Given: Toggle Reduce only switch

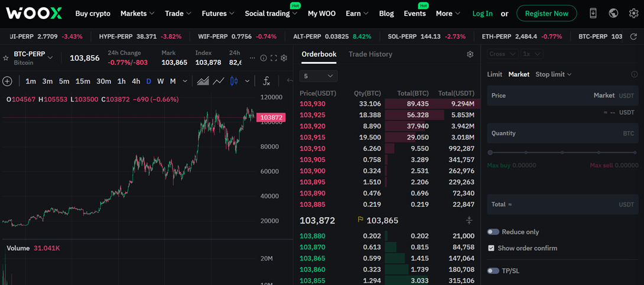Looking at the screenshot, I should pos(493,232).
